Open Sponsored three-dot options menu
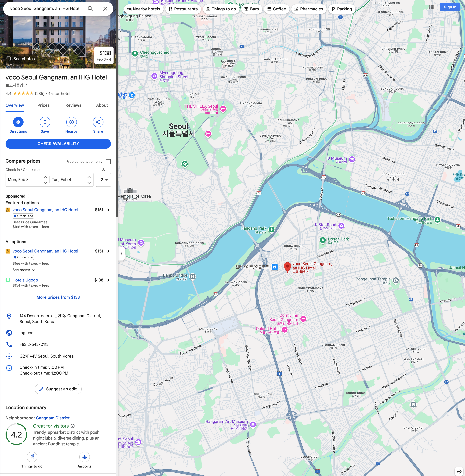Screen dimensions: 465x476 [29, 196]
